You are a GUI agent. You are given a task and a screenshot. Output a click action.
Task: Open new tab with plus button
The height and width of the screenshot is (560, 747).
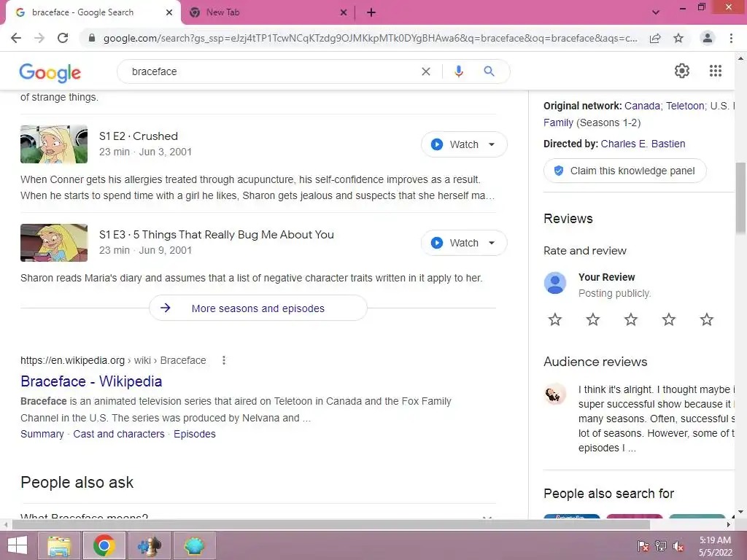371,12
